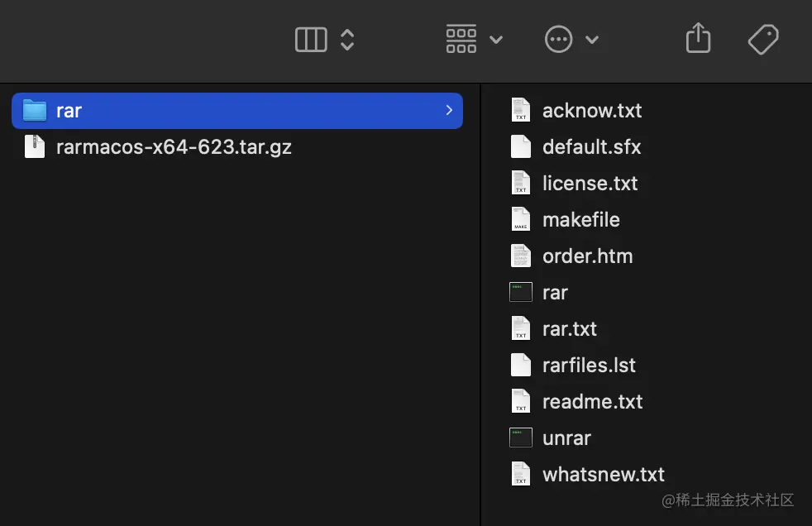Viewport: 812px width, 526px height.
Task: Select the order.htm file
Action: tap(587, 256)
